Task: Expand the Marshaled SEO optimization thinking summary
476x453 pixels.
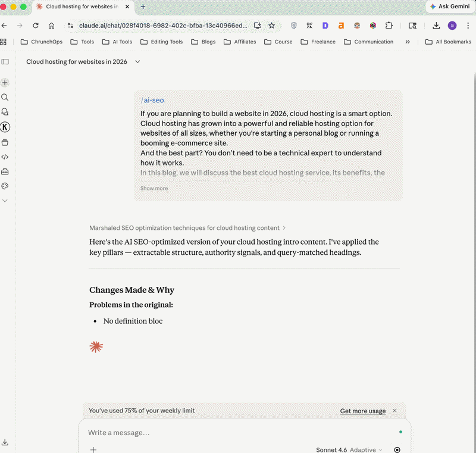Action: pyautogui.click(x=187, y=228)
